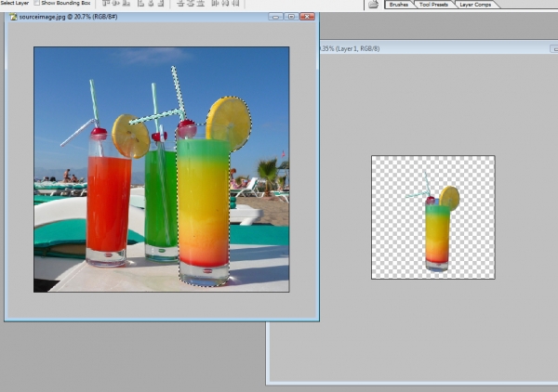
Task: Click the Distribute horizontal centers icon
Action: point(225,3)
